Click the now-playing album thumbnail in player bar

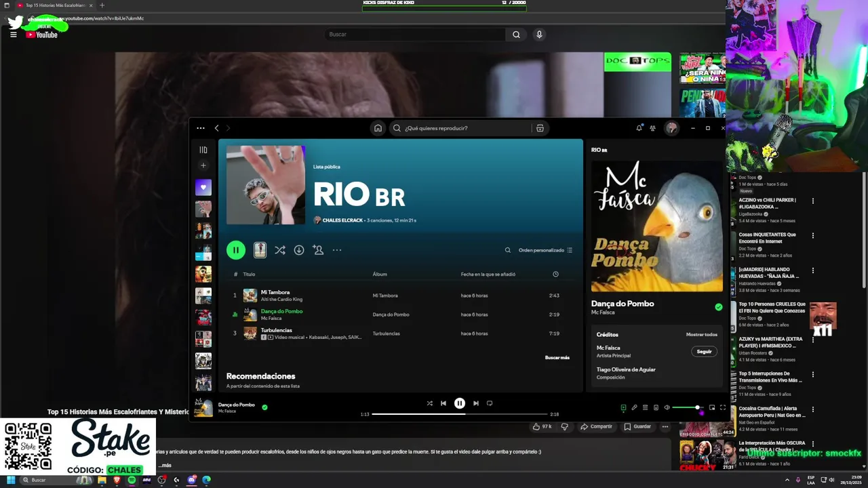pos(203,407)
